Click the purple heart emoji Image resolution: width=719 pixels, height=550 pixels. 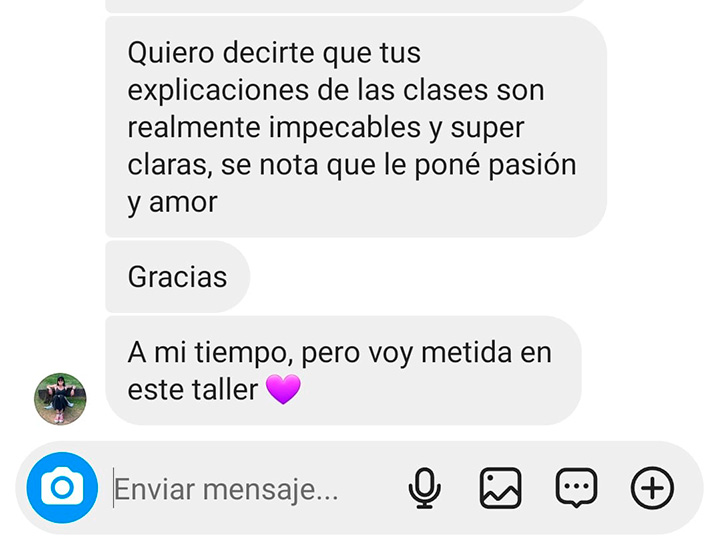[x=283, y=389]
